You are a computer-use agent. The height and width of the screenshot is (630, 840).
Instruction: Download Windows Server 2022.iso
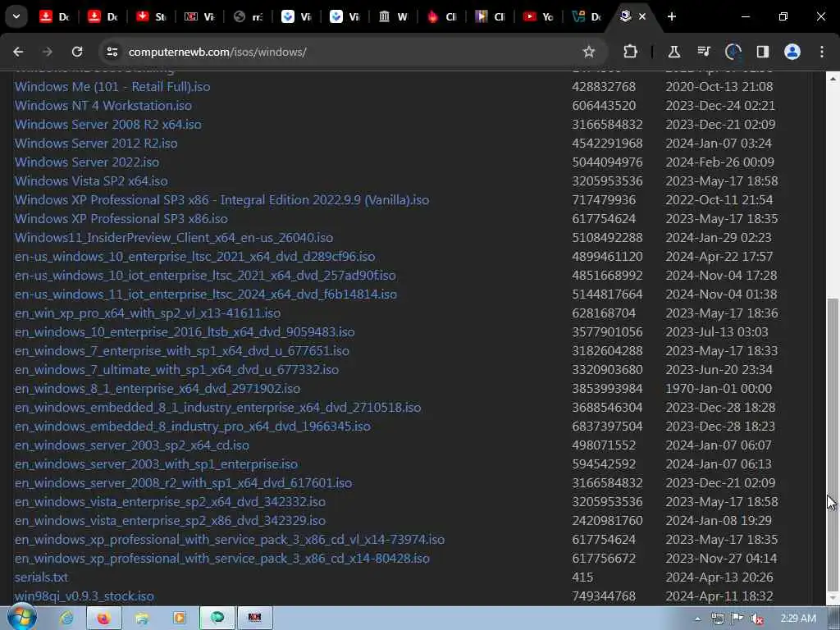tap(87, 162)
